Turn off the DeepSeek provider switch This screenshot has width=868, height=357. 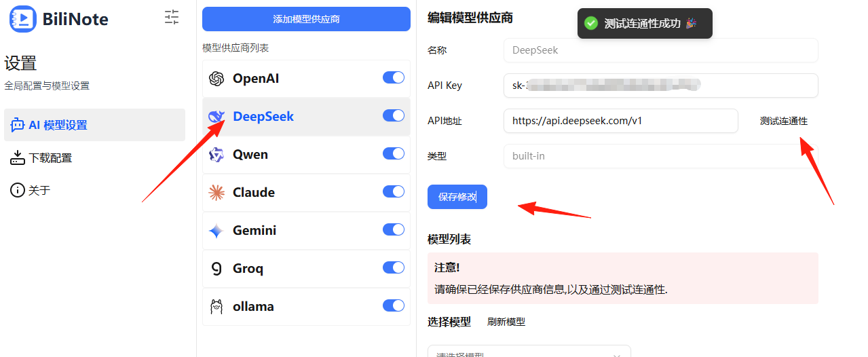point(394,116)
